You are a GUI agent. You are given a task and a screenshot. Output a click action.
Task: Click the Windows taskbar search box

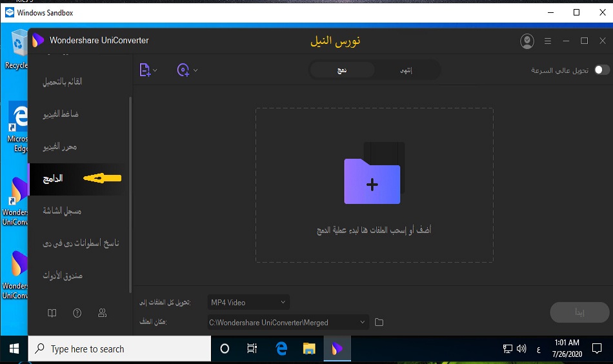click(120, 349)
